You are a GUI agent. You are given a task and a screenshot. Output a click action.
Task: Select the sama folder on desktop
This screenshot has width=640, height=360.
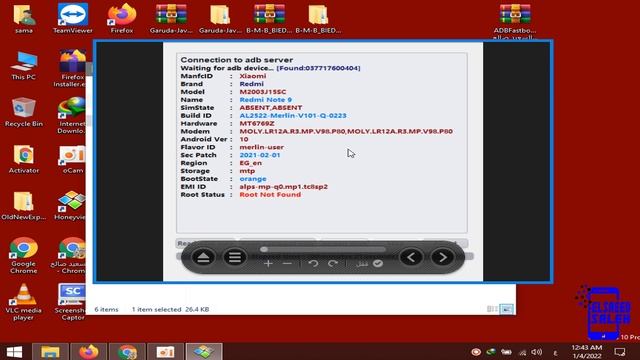(x=24, y=19)
